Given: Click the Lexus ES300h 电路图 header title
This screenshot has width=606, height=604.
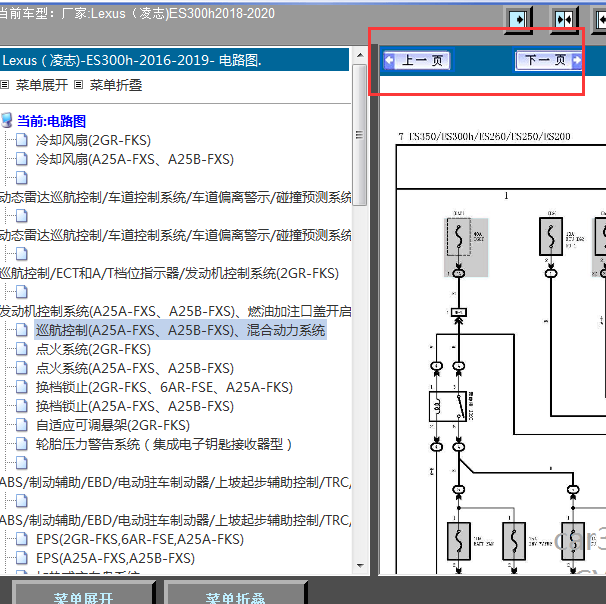Looking at the screenshot, I should pyautogui.click(x=132, y=60).
